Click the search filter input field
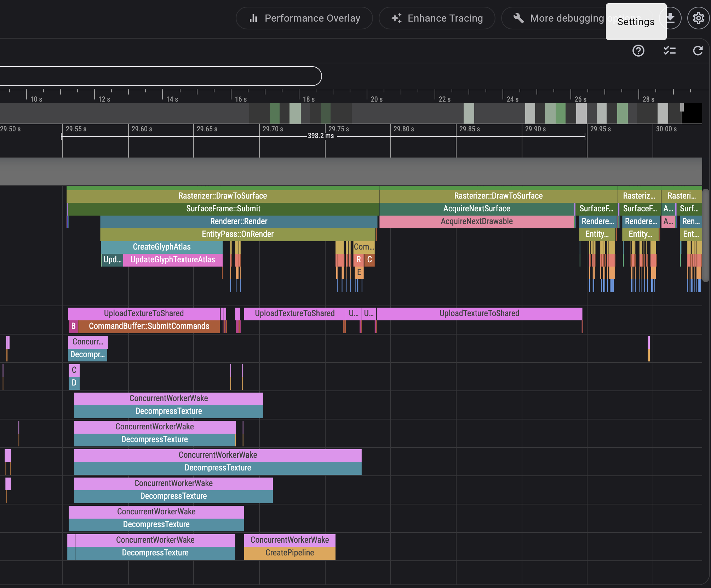Viewport: 711px width, 588px height. [x=159, y=76]
